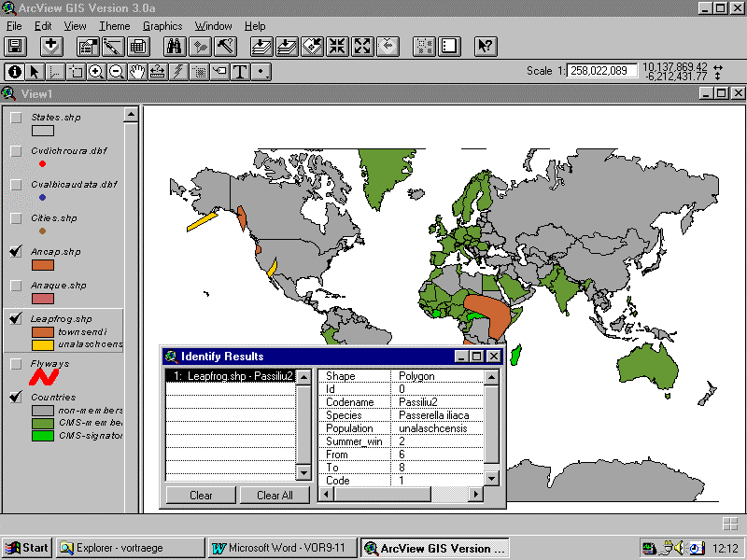Open theme table icon

point(138,46)
